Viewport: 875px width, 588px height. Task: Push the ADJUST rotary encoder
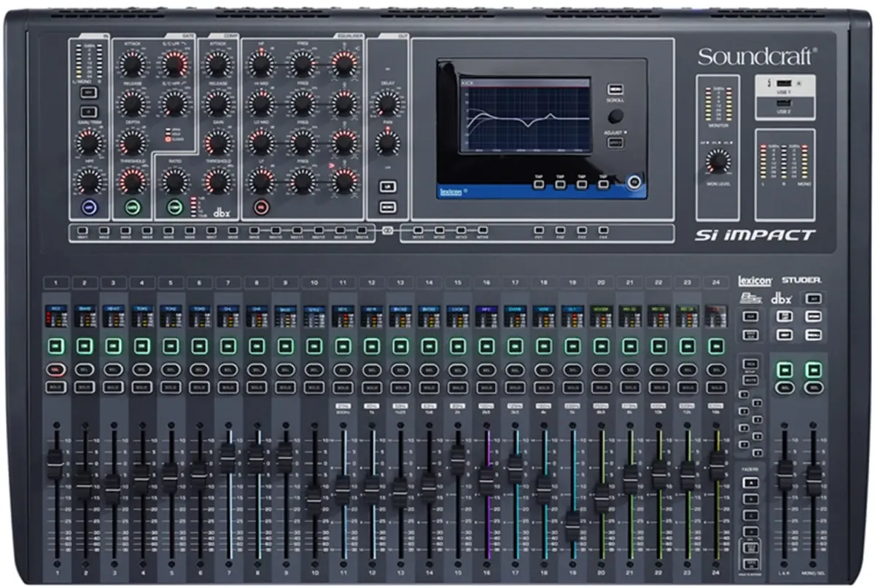point(615,117)
